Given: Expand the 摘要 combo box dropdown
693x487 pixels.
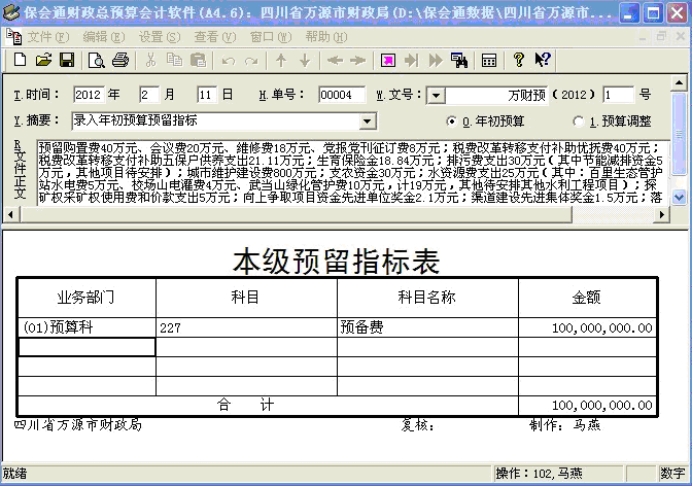Looking at the screenshot, I should click(x=367, y=122).
